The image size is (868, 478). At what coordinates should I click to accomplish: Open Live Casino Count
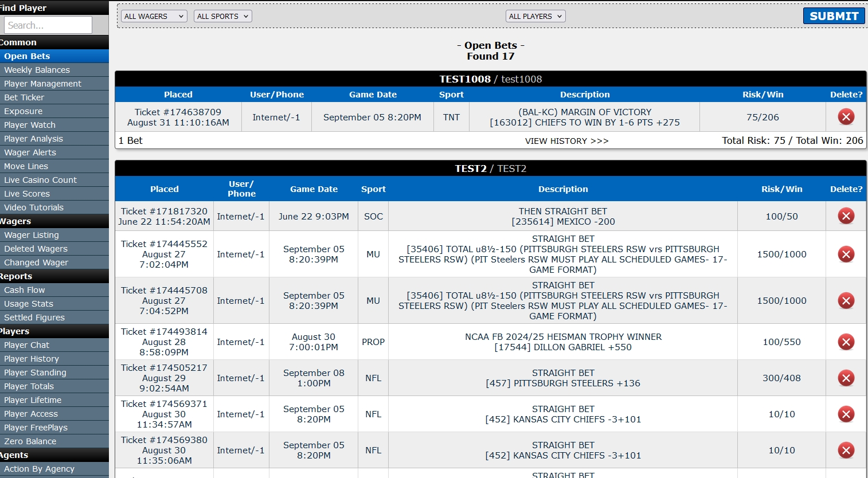click(54, 180)
